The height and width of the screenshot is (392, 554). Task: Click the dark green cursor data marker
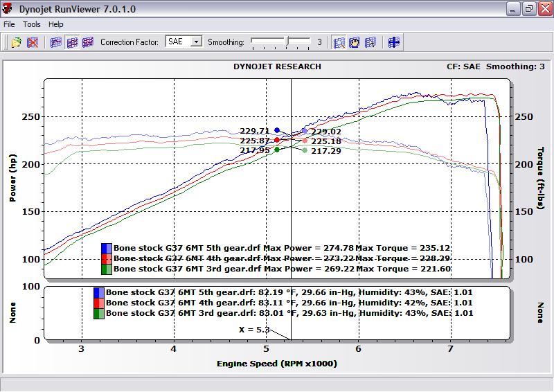pyautogui.click(x=277, y=150)
